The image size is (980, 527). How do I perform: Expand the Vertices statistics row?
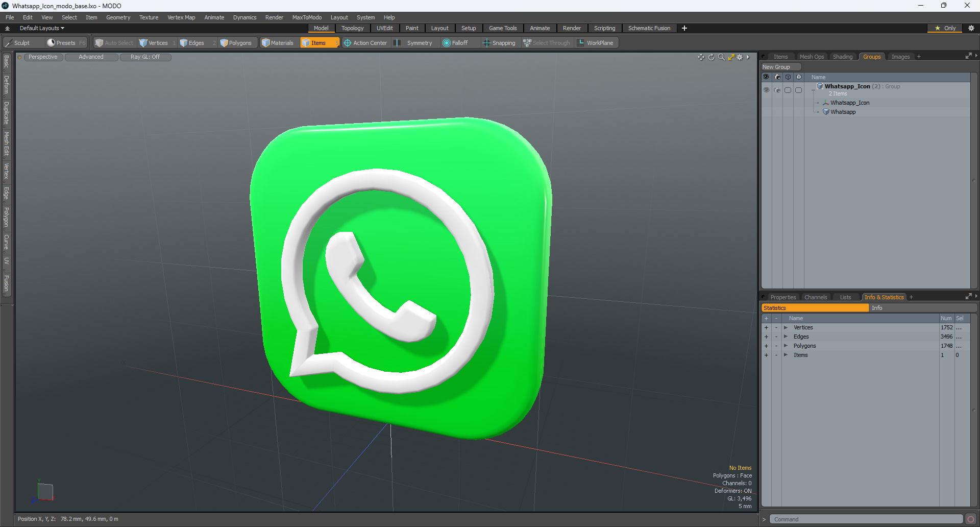786,327
